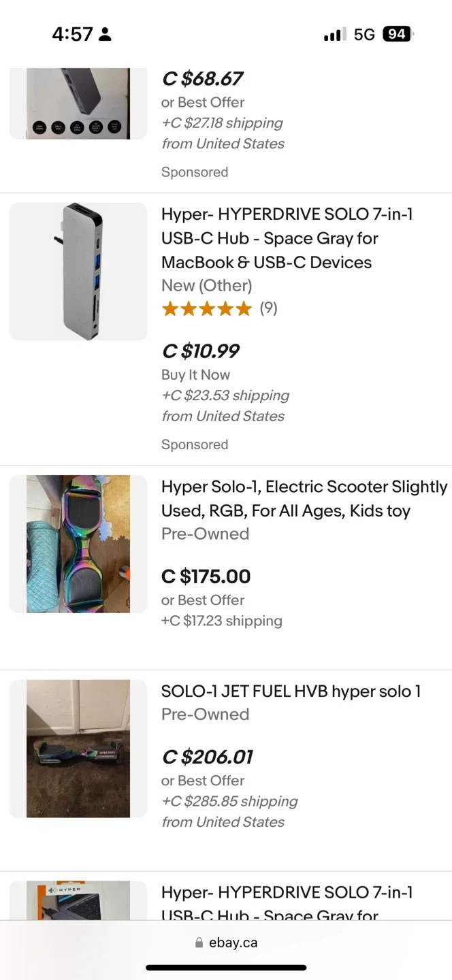Image resolution: width=452 pixels, height=980 pixels.
Task: Tap the 'Pre-Owned' label on the scooter listing
Action: (x=205, y=534)
